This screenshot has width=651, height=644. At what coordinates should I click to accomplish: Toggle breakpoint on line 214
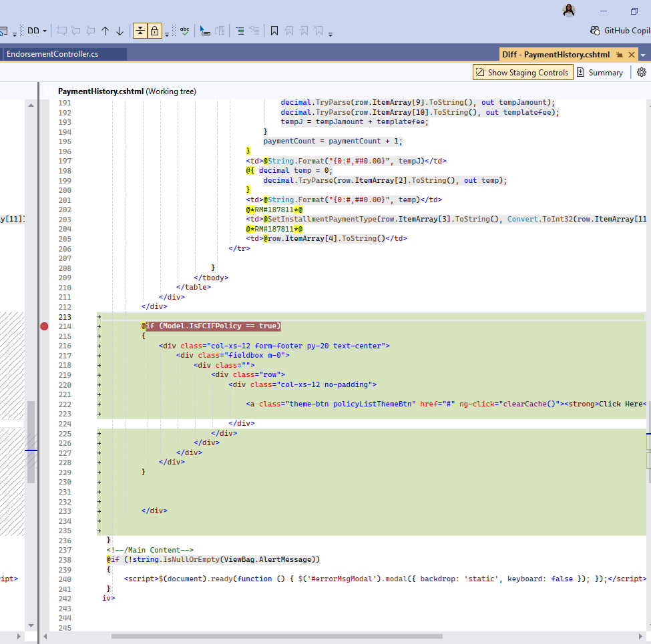(x=44, y=326)
